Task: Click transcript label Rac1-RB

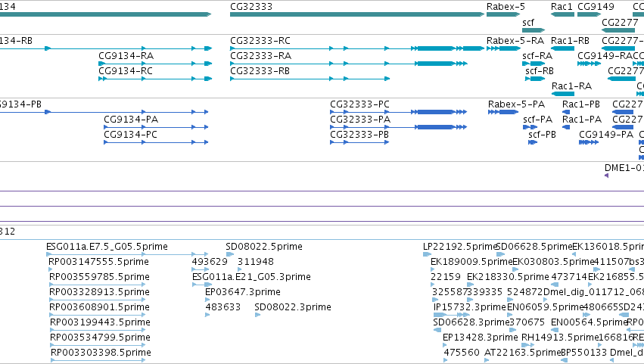Action: [x=570, y=41]
